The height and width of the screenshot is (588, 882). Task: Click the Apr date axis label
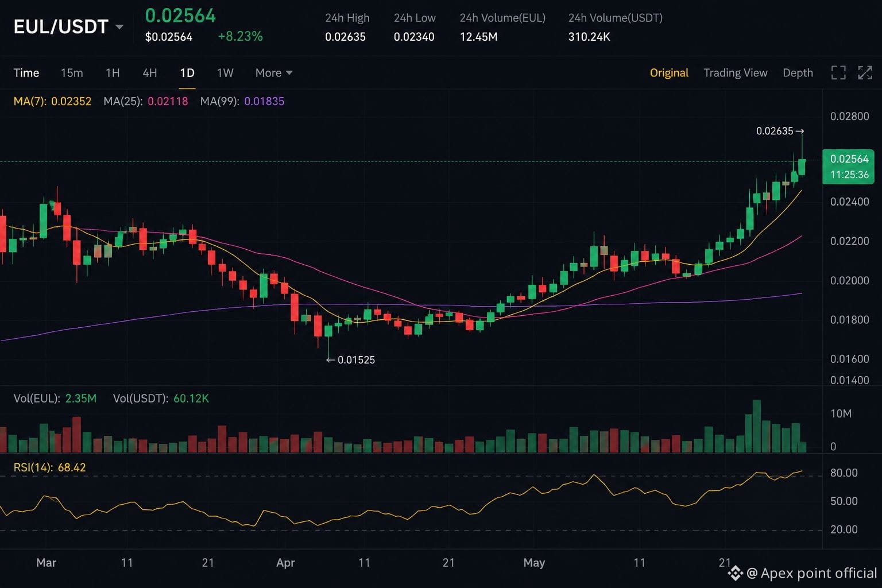coord(285,563)
